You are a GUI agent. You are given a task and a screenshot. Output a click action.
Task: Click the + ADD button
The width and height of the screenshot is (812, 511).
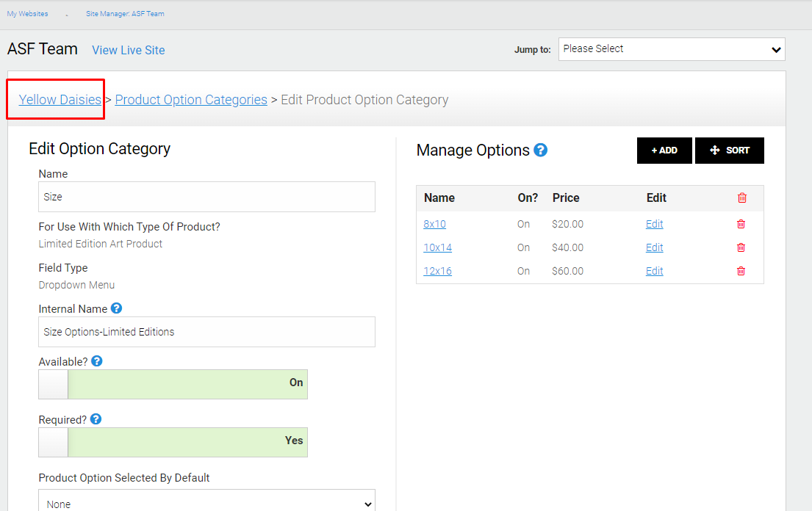click(664, 150)
